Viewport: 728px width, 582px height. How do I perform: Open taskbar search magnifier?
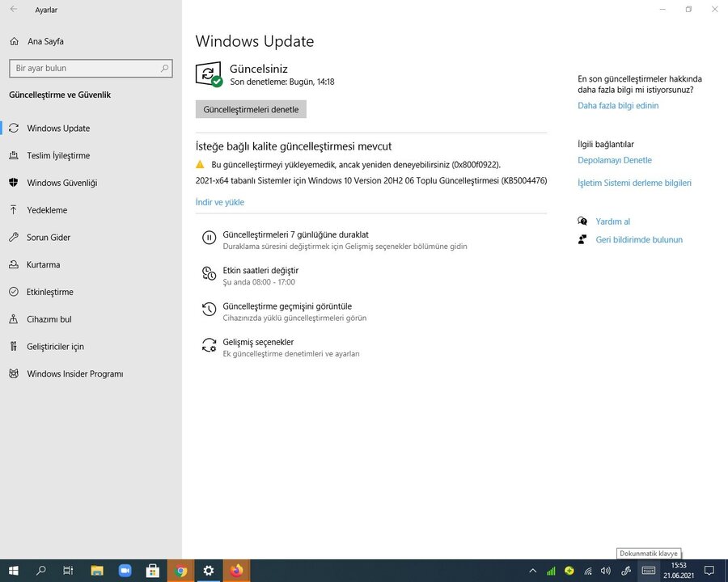tap(41, 571)
